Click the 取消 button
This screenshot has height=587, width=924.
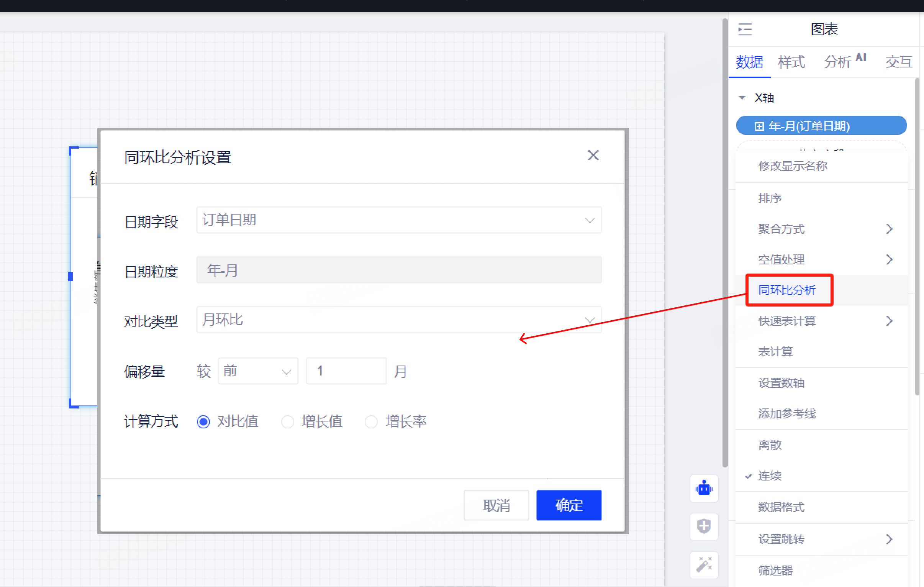click(x=496, y=505)
